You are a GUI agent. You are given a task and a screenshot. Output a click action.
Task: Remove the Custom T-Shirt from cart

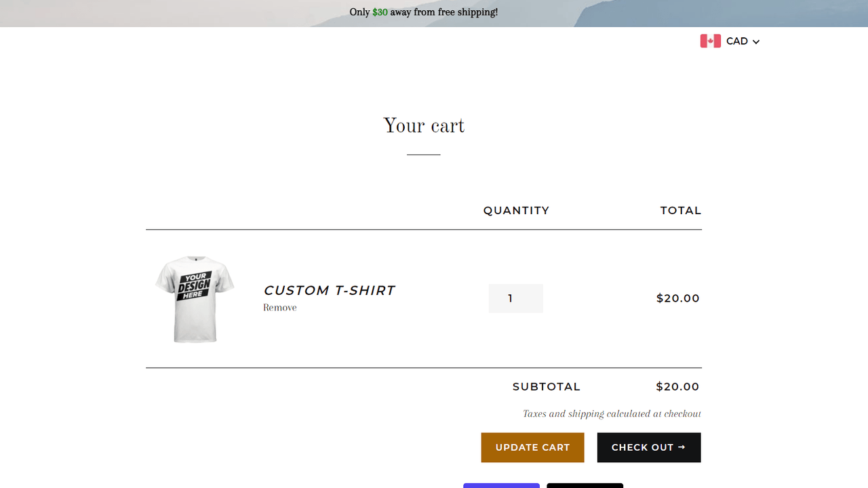(x=280, y=308)
